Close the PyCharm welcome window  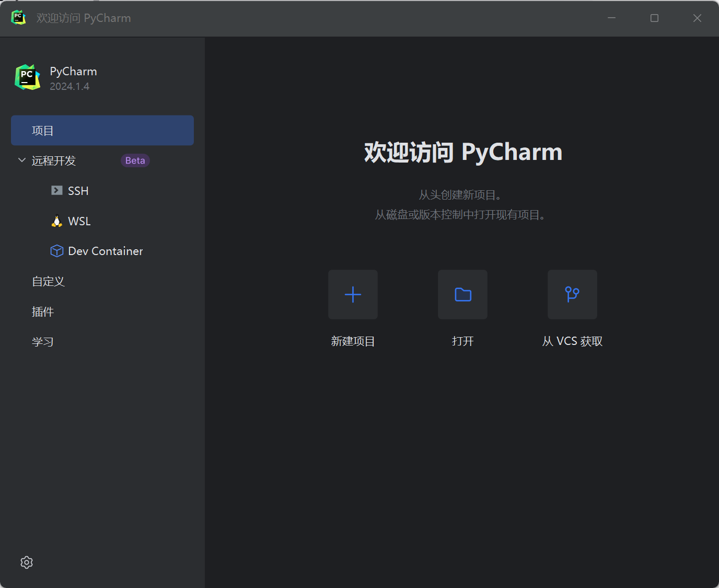click(x=697, y=18)
